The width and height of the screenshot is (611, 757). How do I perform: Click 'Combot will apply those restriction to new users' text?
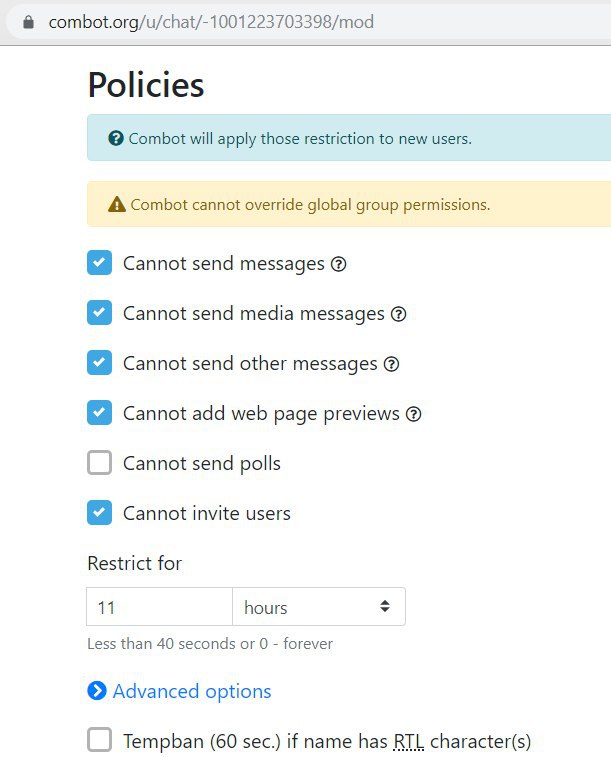coord(300,139)
